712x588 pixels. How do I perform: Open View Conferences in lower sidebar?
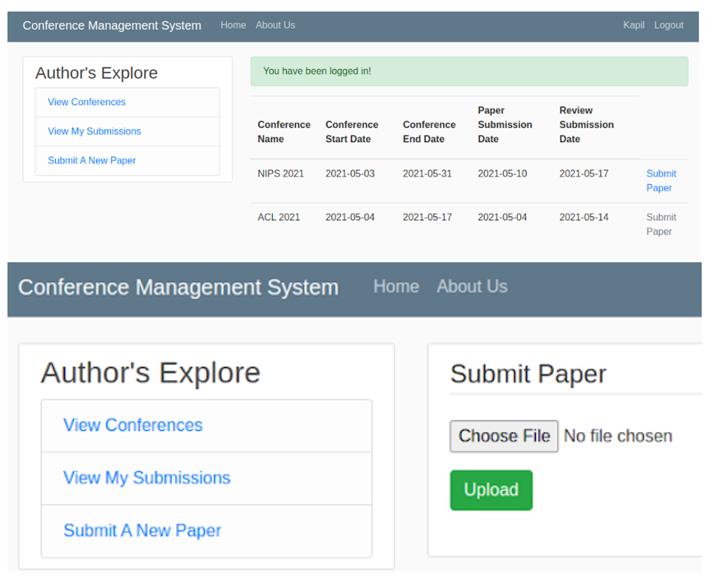click(x=133, y=425)
